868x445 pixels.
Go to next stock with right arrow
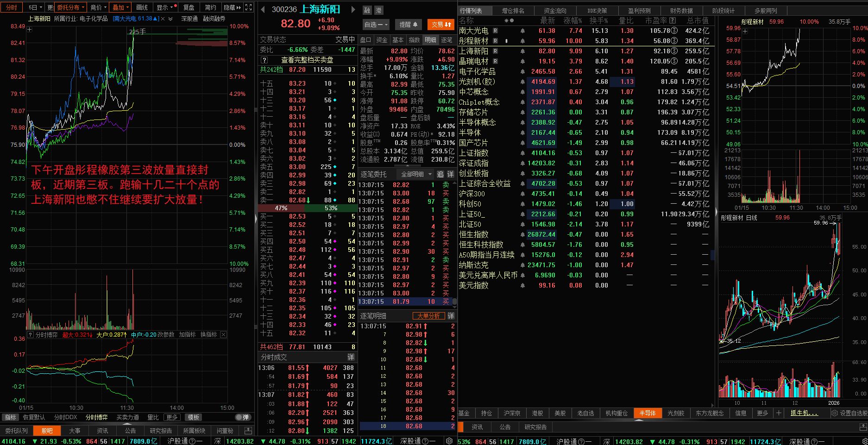(x=353, y=9)
